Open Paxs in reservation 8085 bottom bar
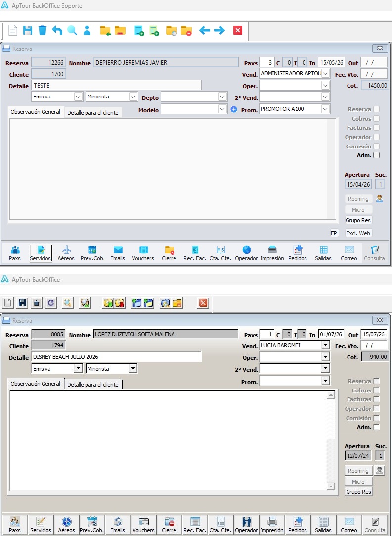 coord(15,525)
